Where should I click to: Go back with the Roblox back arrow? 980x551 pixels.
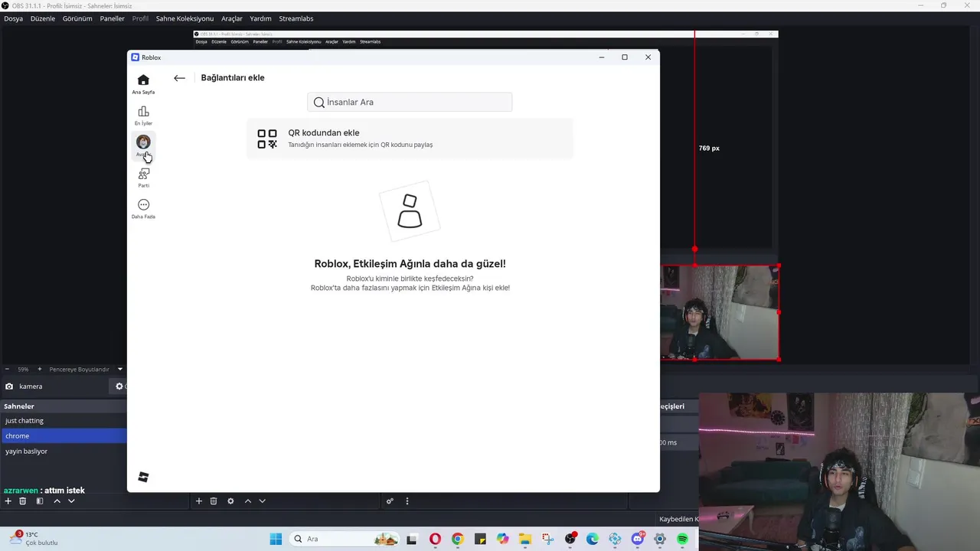179,78
